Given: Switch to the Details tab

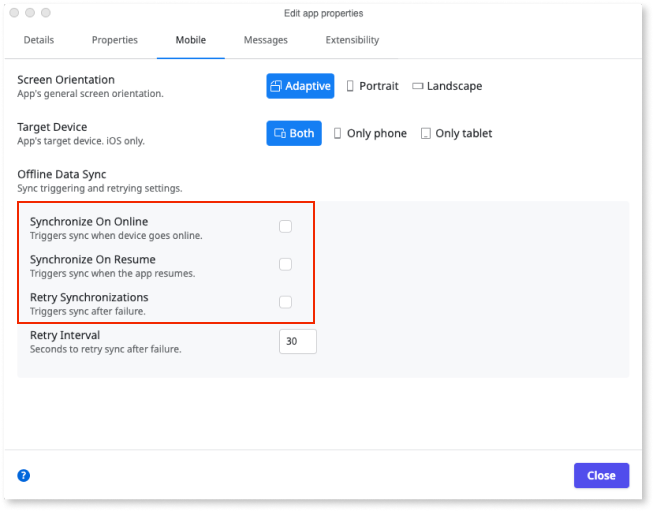Looking at the screenshot, I should coord(39,40).
